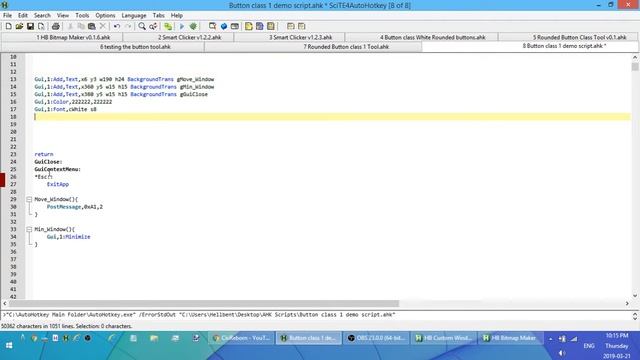Switch to OBS 23.0.0 taskbar window
Image resolution: width=640 pixels, height=360 pixels.
pyautogui.click(x=376, y=338)
